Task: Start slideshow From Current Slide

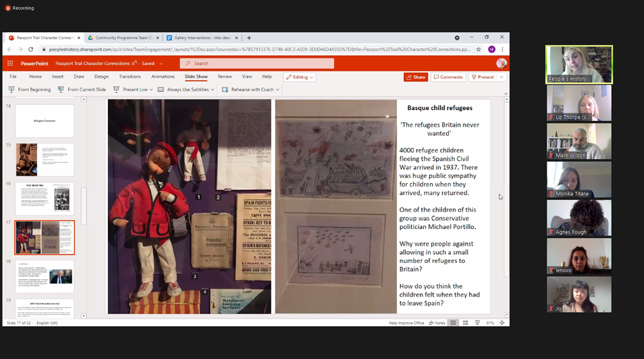Action: pyautogui.click(x=82, y=89)
